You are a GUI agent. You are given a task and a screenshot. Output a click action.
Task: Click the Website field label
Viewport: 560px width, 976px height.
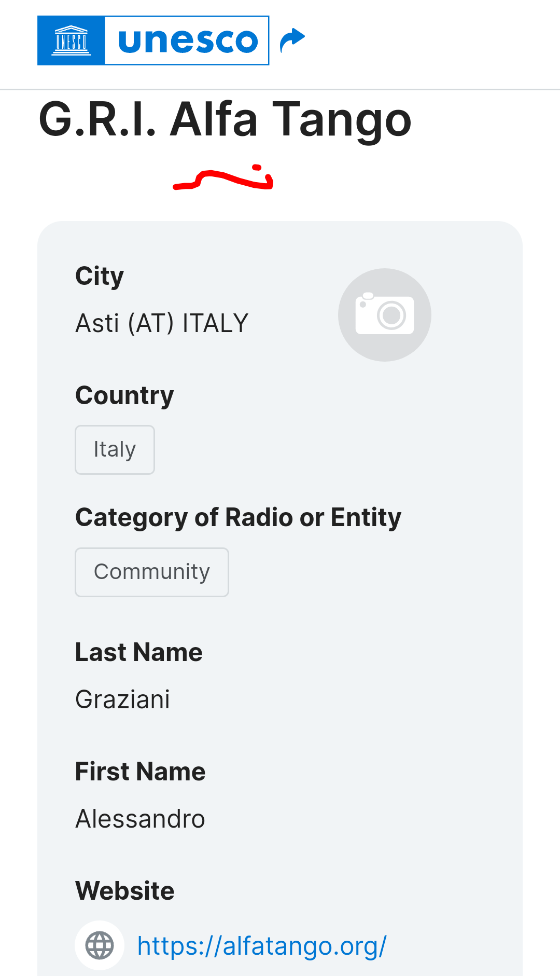click(124, 891)
